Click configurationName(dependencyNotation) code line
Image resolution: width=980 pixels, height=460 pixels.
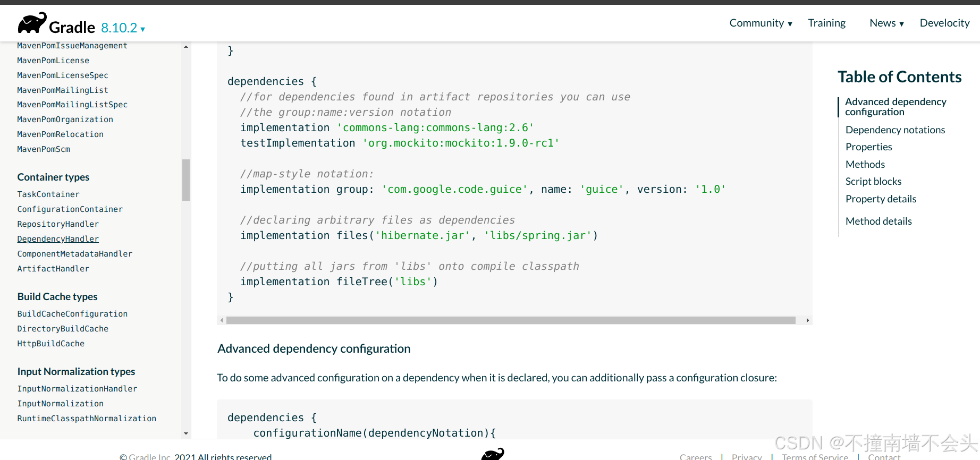(x=374, y=433)
